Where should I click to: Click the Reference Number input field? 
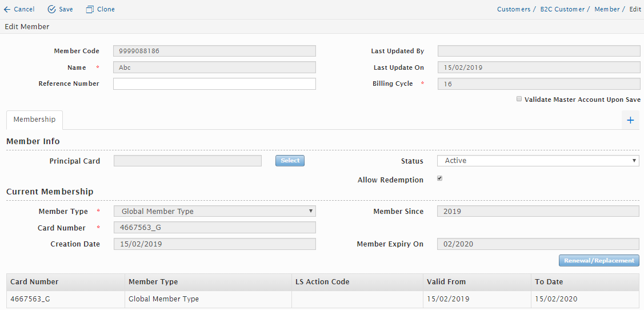click(214, 84)
